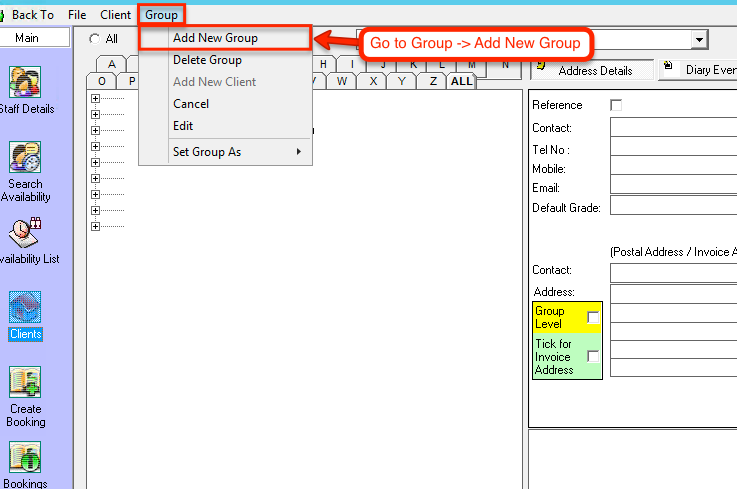The height and width of the screenshot is (489, 737).
Task: Select Delete Group from the menu
Action: (207, 60)
